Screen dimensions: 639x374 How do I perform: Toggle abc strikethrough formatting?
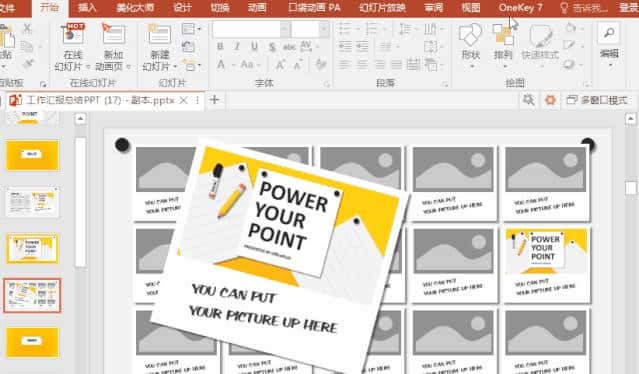click(x=289, y=47)
